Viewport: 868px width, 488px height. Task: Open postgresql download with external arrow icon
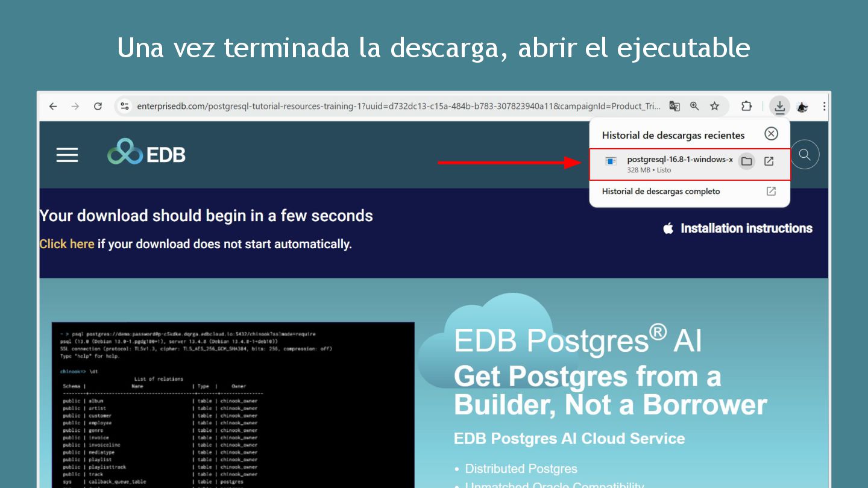tap(769, 161)
